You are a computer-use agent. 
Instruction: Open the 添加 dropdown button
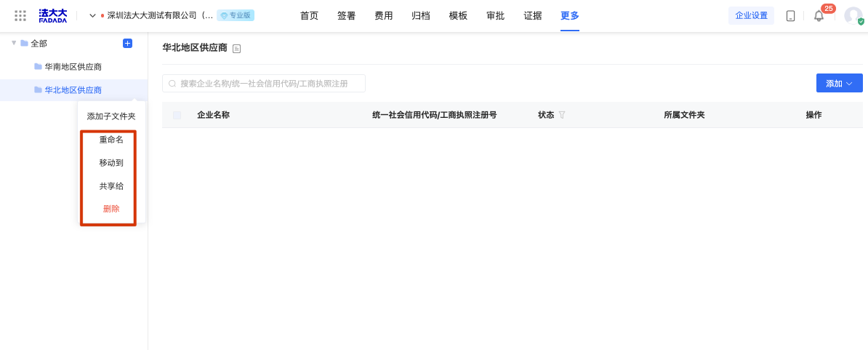point(839,83)
